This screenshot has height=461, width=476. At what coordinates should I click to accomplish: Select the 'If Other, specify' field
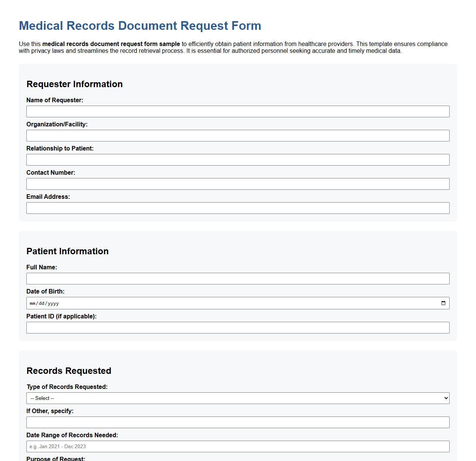(x=237, y=422)
